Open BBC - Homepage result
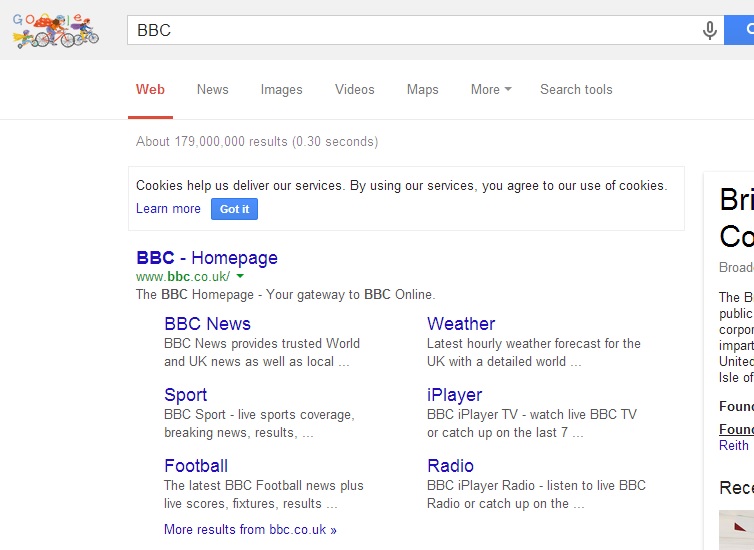Image resolution: width=754 pixels, height=550 pixels. (207, 258)
